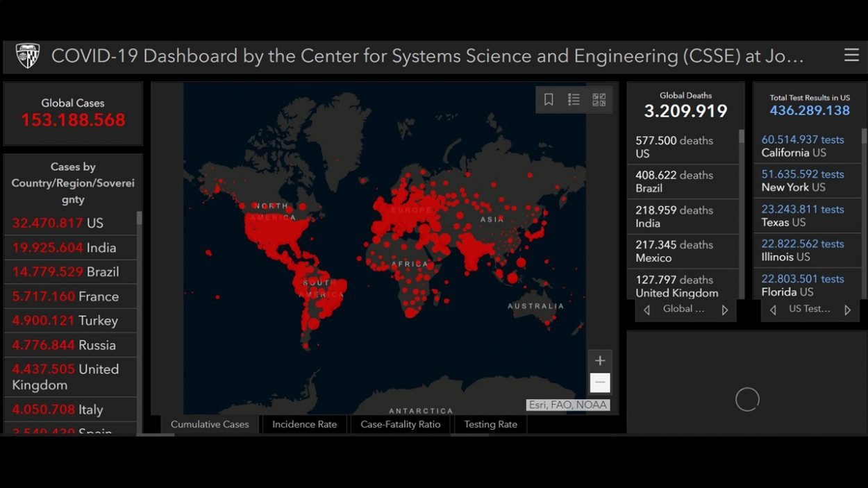
Task: Show the map legend list icon
Action: (574, 100)
